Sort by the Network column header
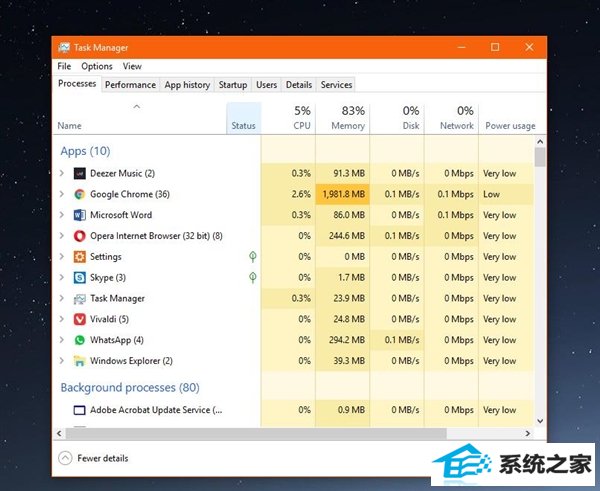This screenshot has width=600, height=491. 451,118
